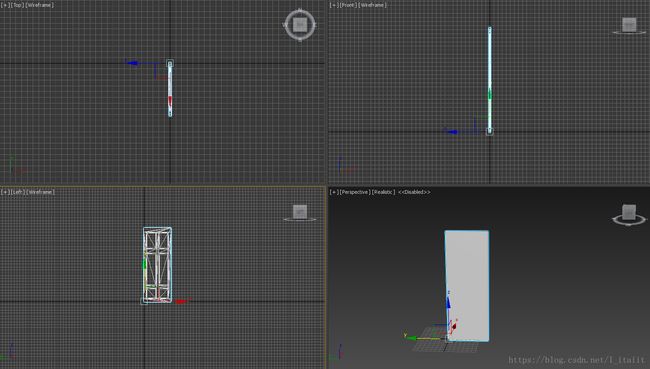650x369 pixels.
Task: Open the [+] menu of Front viewport
Action: pyautogui.click(x=333, y=5)
